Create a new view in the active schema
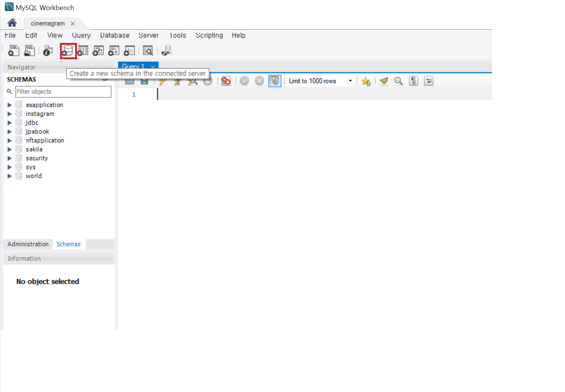Screen dimensions: 565x392 [x=98, y=51]
